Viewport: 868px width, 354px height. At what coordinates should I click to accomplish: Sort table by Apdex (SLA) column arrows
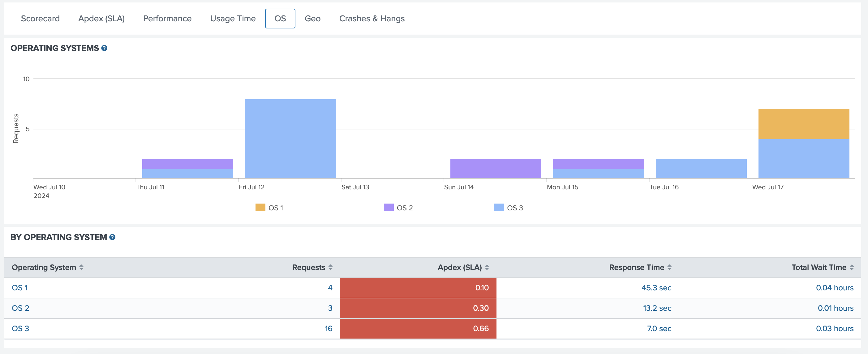click(487, 267)
